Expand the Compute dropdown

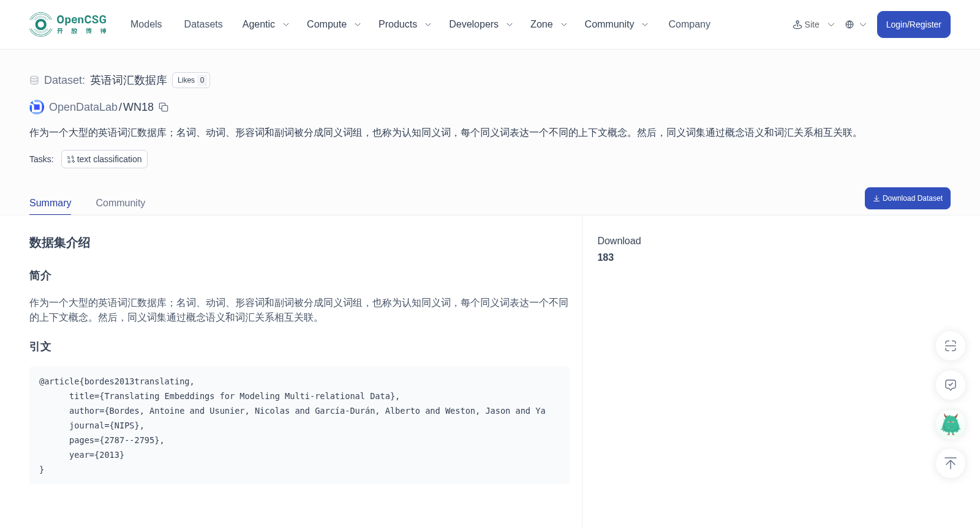pyautogui.click(x=334, y=24)
